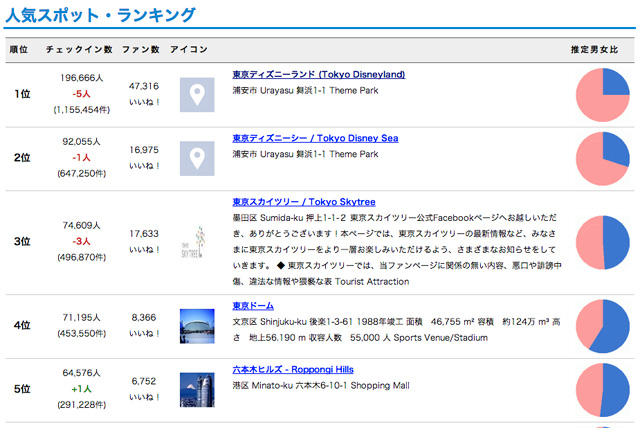Click the 17,633 fan count

coord(144,234)
